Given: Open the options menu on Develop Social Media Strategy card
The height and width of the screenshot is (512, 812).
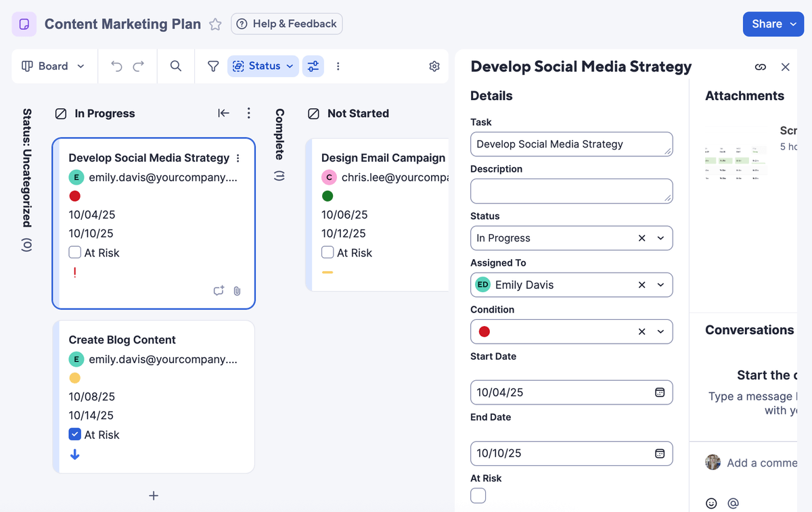Looking at the screenshot, I should pos(238,157).
